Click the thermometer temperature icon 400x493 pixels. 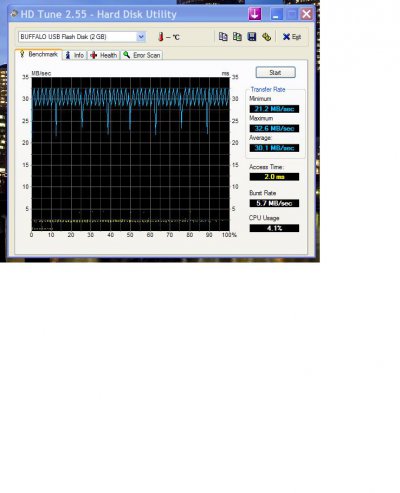161,37
